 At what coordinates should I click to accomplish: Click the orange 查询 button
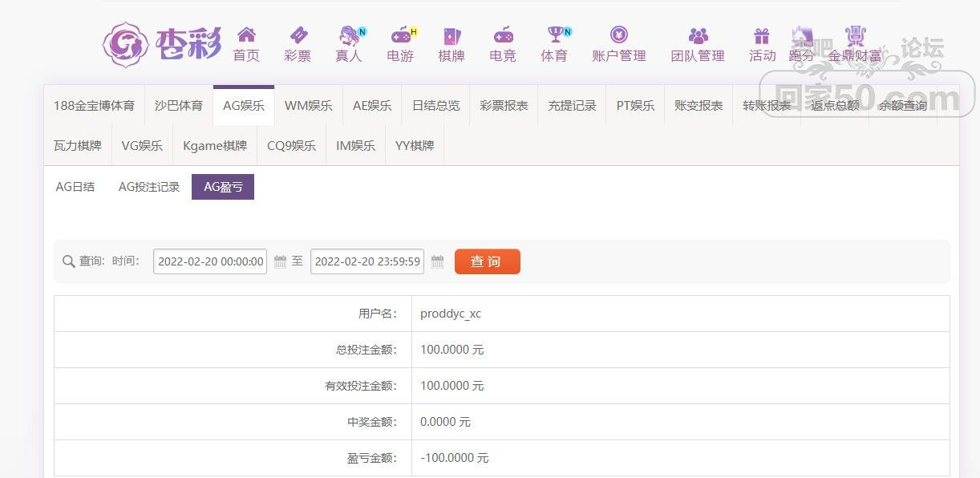pyautogui.click(x=488, y=261)
